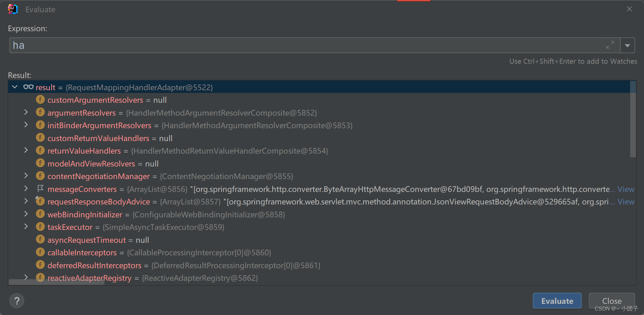
Task: Expand the messageConverters node
Action: pyautogui.click(x=26, y=189)
